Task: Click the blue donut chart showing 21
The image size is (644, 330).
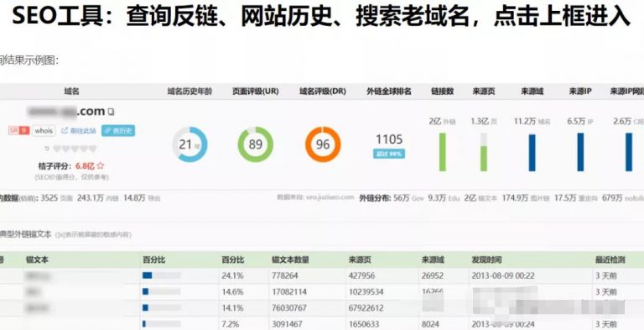Action: (190, 144)
